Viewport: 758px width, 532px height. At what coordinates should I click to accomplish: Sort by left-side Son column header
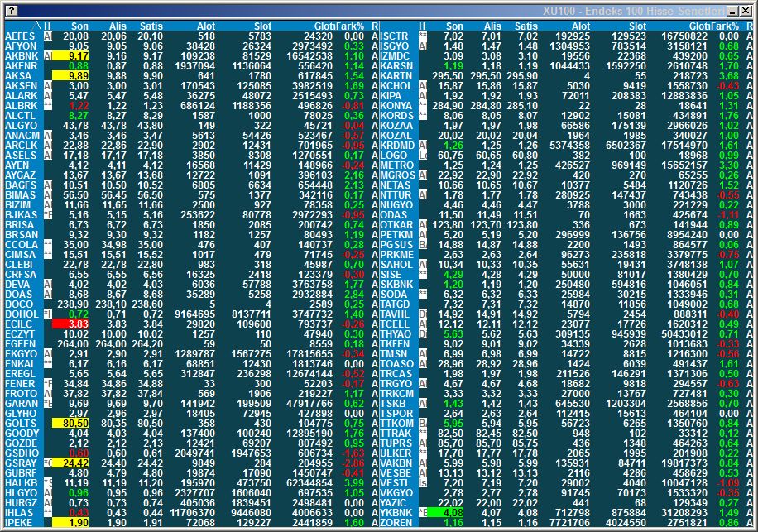point(79,26)
